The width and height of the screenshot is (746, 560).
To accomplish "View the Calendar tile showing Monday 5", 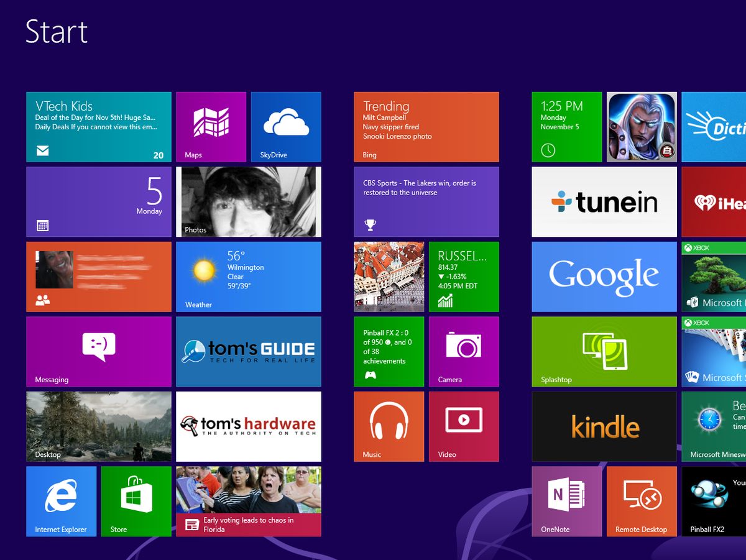I will pos(98,202).
